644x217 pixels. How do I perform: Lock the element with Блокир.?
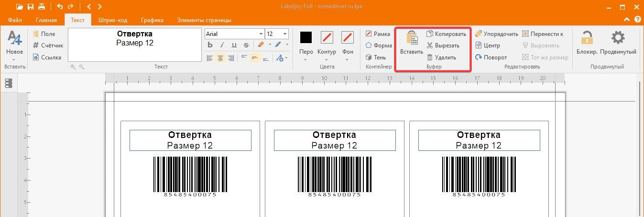coord(587,43)
